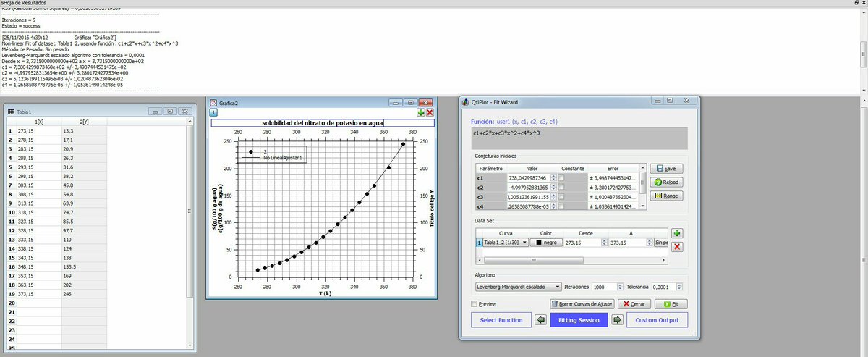Click the cell 273,15 in Tabla1
The height and width of the screenshot is (357, 868).
[x=40, y=130]
